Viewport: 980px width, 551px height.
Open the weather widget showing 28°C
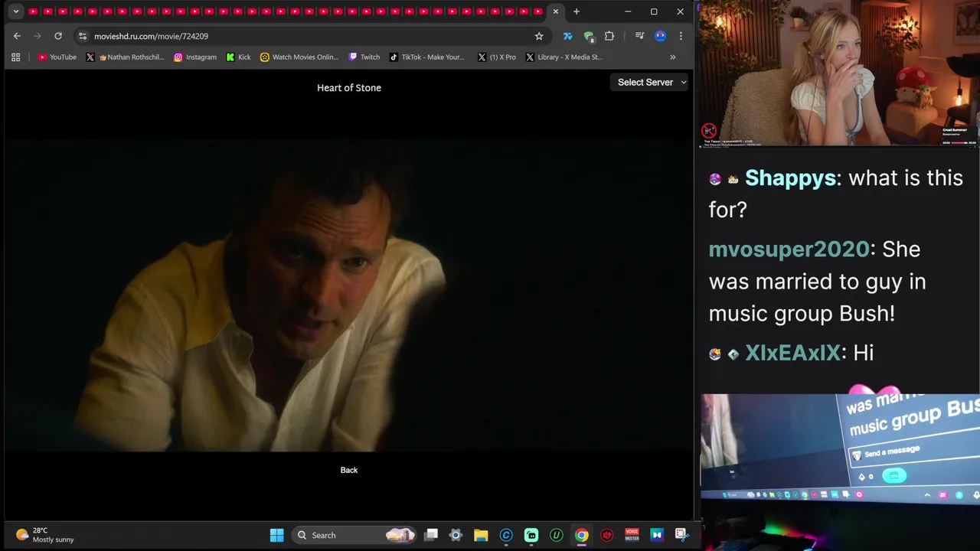pos(46,535)
